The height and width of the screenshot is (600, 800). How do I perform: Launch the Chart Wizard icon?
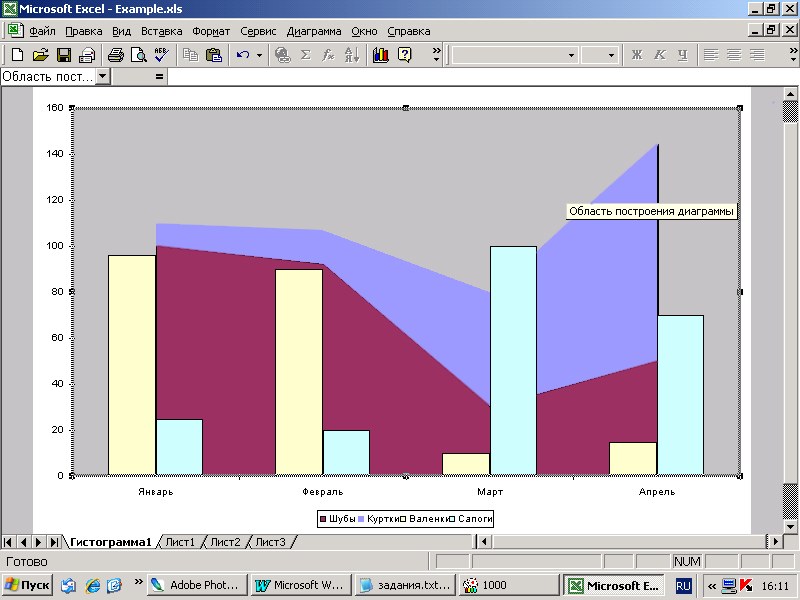381,55
